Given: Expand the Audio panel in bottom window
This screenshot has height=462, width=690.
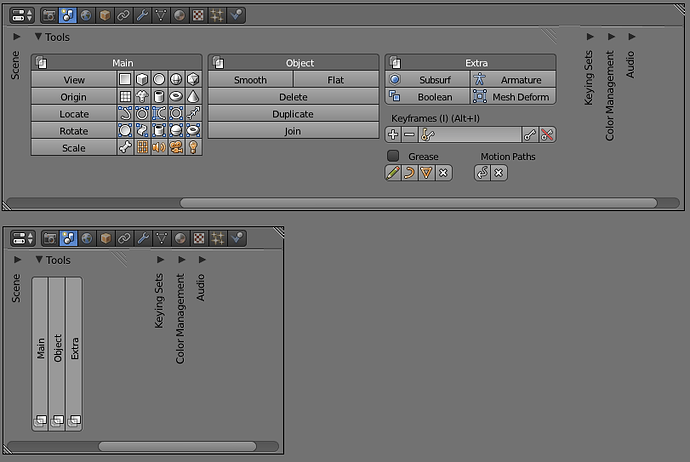Looking at the screenshot, I should (x=202, y=260).
